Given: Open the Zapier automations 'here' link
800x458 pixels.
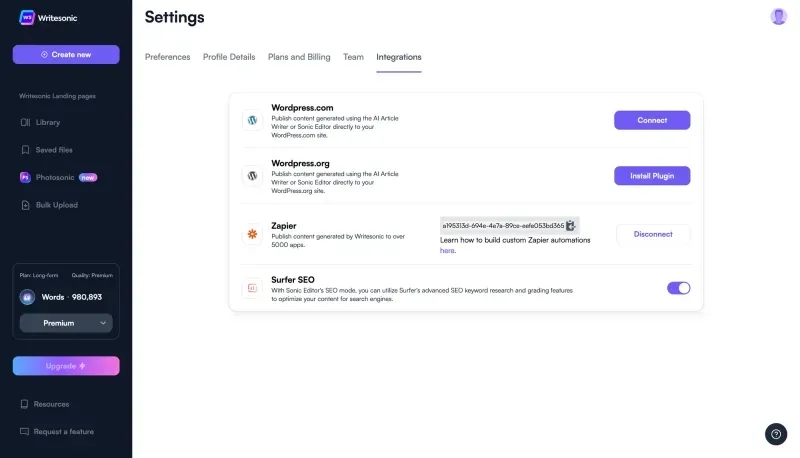Looking at the screenshot, I should tap(447, 250).
